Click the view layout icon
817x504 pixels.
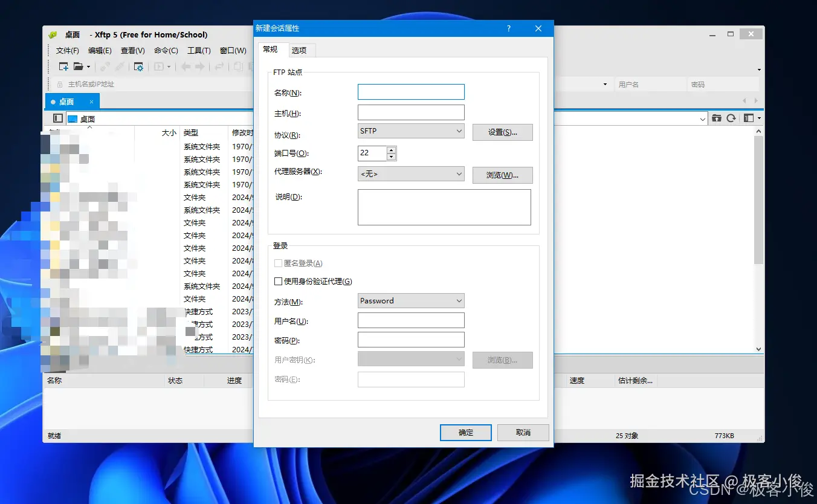pyautogui.click(x=749, y=118)
